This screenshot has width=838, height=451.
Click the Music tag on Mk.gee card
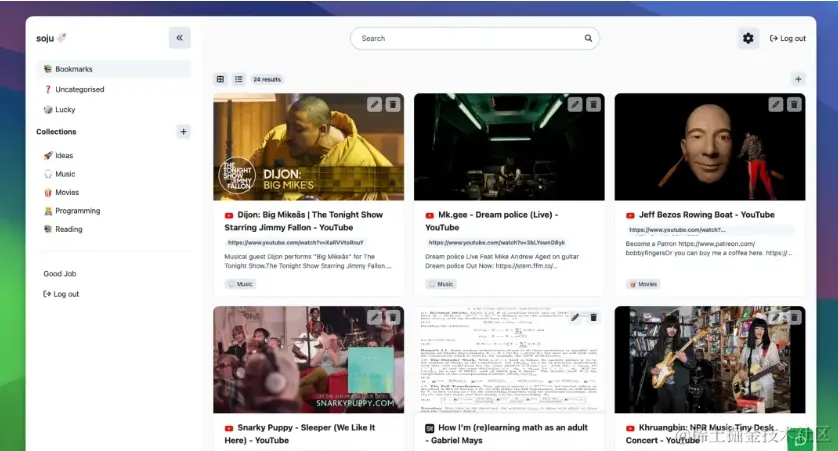(x=441, y=284)
